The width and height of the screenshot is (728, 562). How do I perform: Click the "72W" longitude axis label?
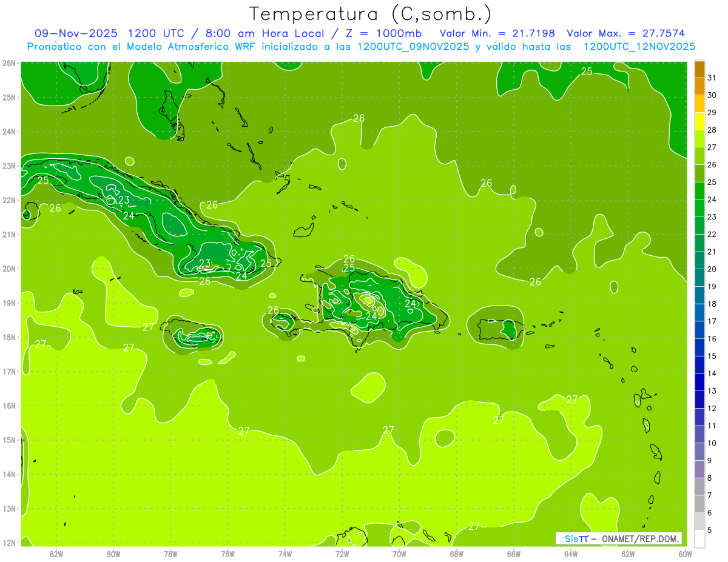342,554
